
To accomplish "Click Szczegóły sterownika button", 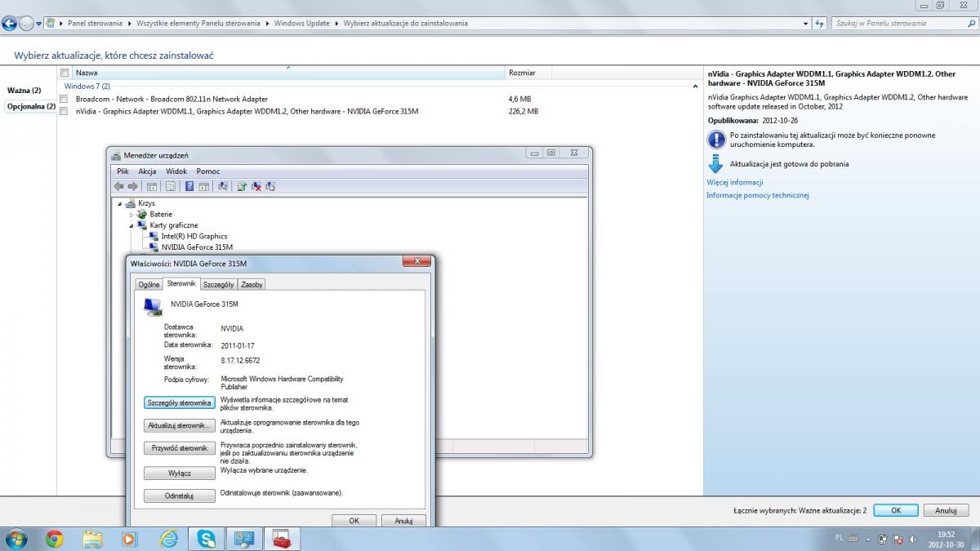I will 180,402.
